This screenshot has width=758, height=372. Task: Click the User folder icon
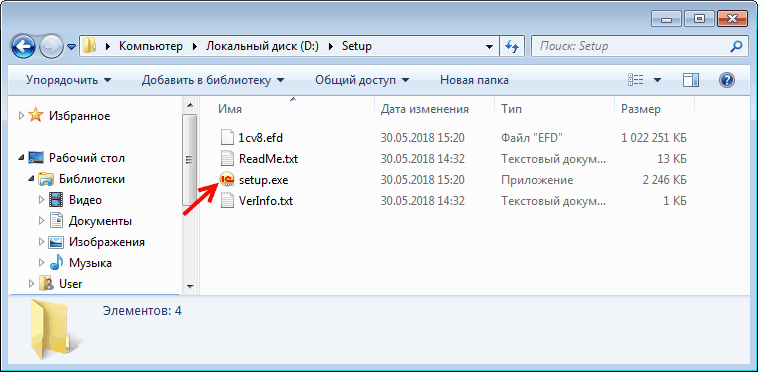(x=46, y=284)
